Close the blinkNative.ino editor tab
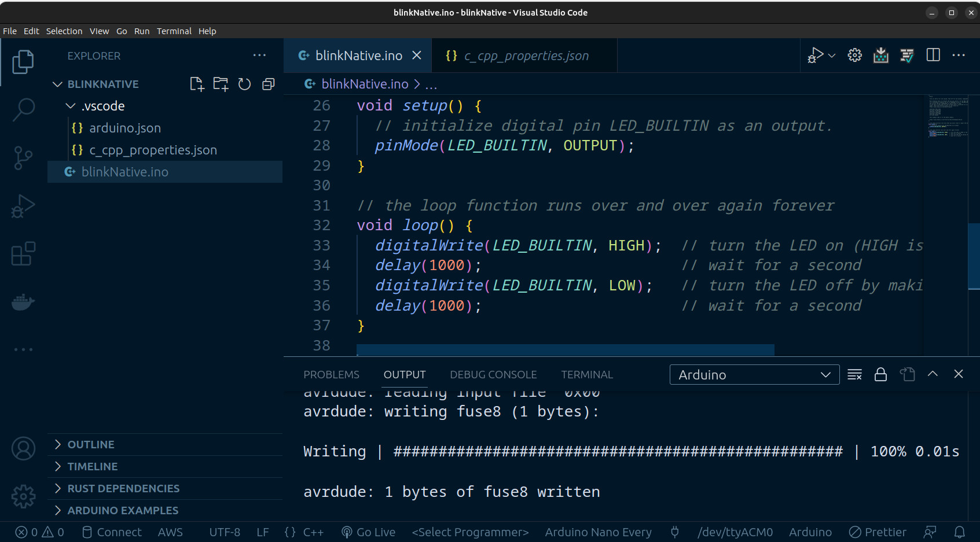This screenshot has height=542, width=980. point(416,56)
